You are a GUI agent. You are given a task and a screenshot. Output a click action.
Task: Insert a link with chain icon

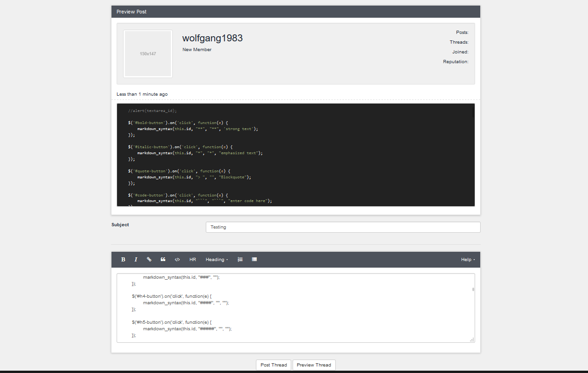[149, 260]
